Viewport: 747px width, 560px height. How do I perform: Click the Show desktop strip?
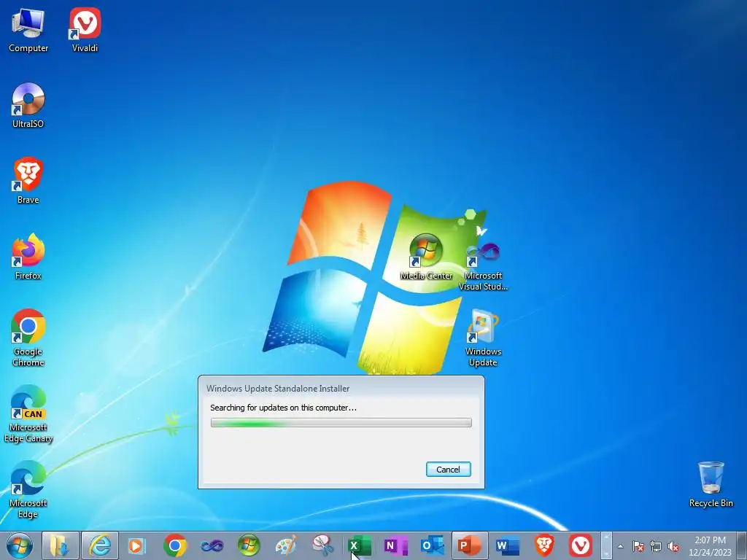tap(742, 545)
